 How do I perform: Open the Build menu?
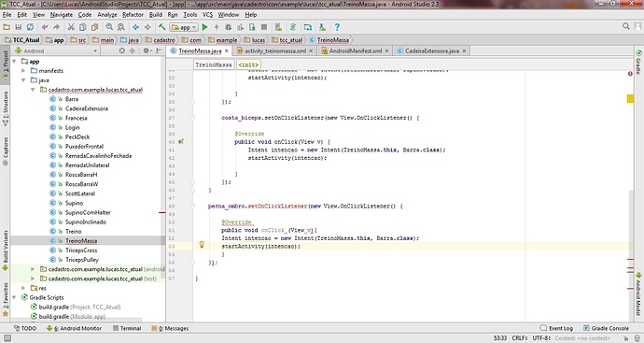point(156,14)
